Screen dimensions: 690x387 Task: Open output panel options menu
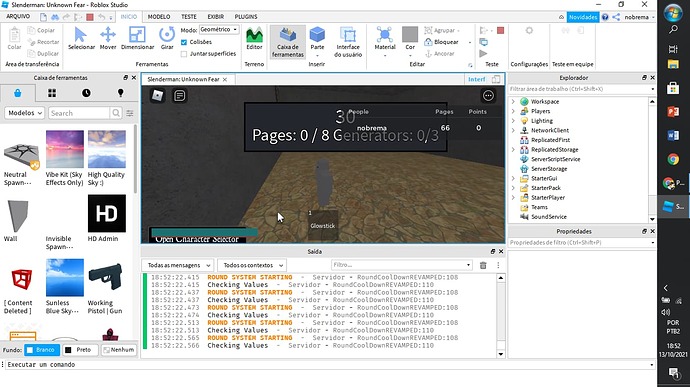click(498, 265)
